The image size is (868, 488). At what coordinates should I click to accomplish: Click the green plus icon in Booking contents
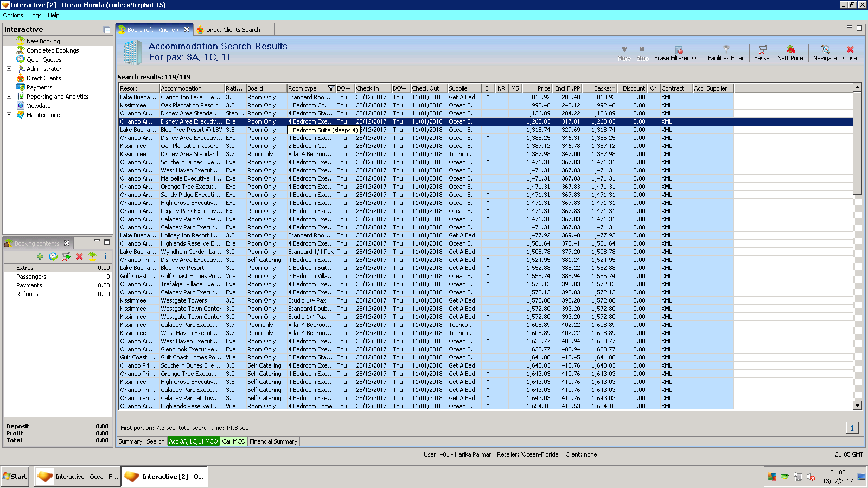point(40,256)
